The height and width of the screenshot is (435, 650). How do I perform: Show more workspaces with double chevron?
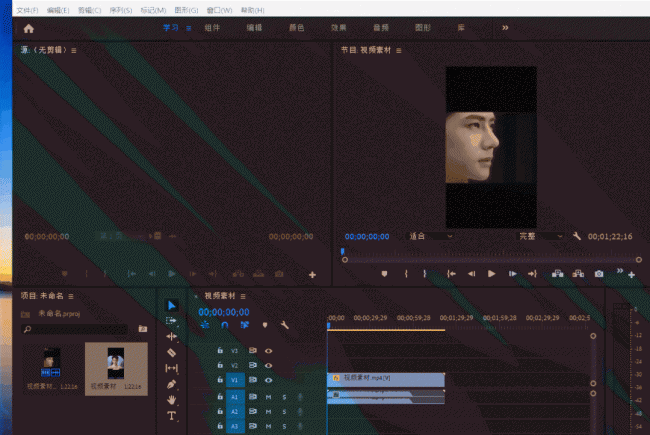(505, 28)
